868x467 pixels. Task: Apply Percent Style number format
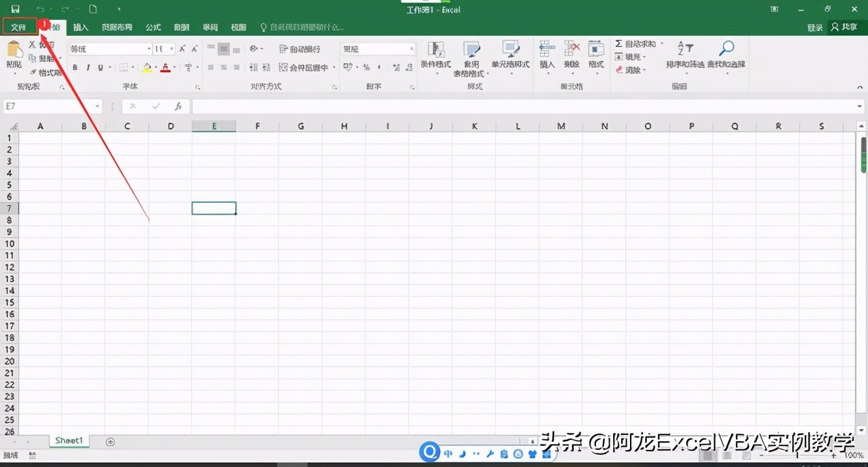point(366,67)
